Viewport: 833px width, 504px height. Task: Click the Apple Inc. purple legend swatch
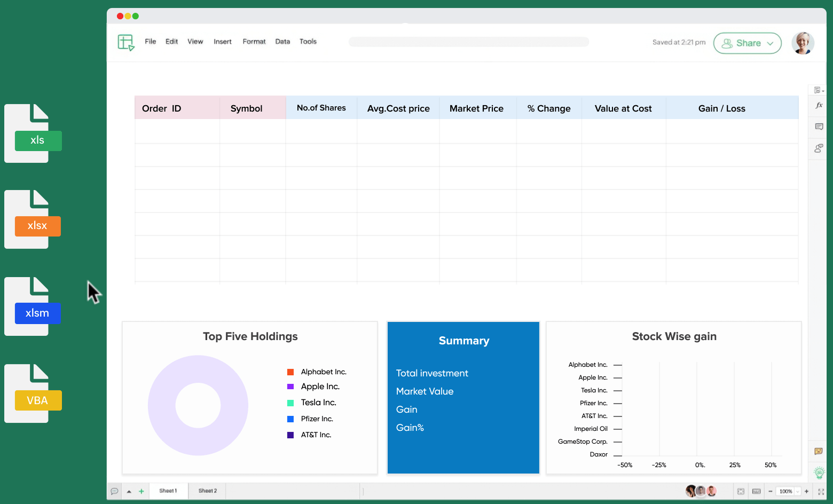(290, 387)
